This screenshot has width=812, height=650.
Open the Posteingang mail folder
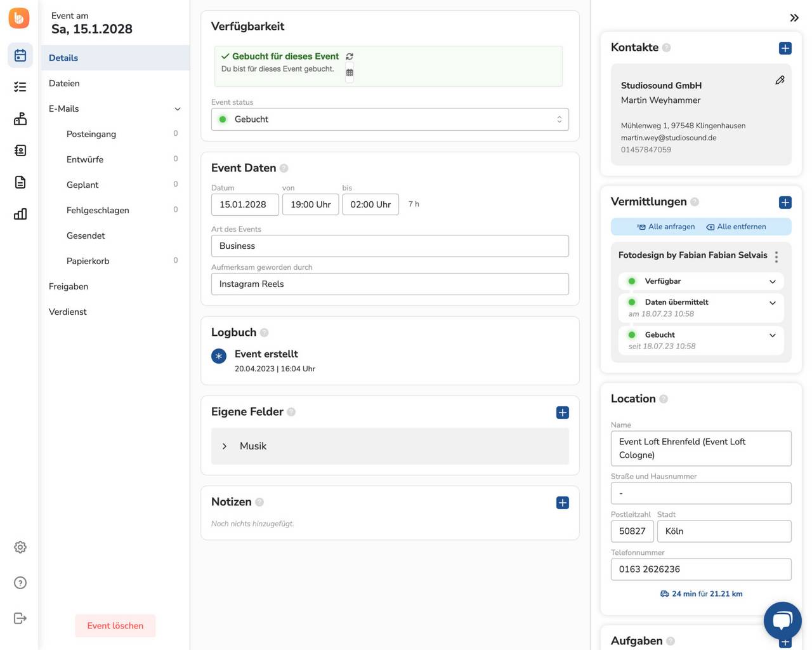91,134
